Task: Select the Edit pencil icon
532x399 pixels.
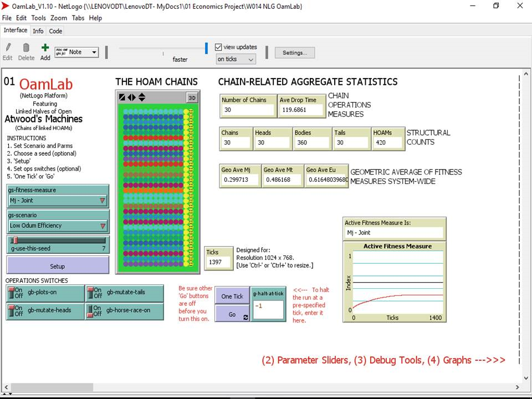Action: pos(8,52)
